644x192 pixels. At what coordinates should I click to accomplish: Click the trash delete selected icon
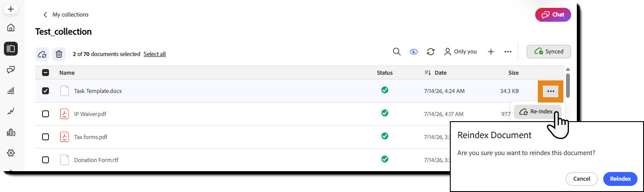pos(59,54)
